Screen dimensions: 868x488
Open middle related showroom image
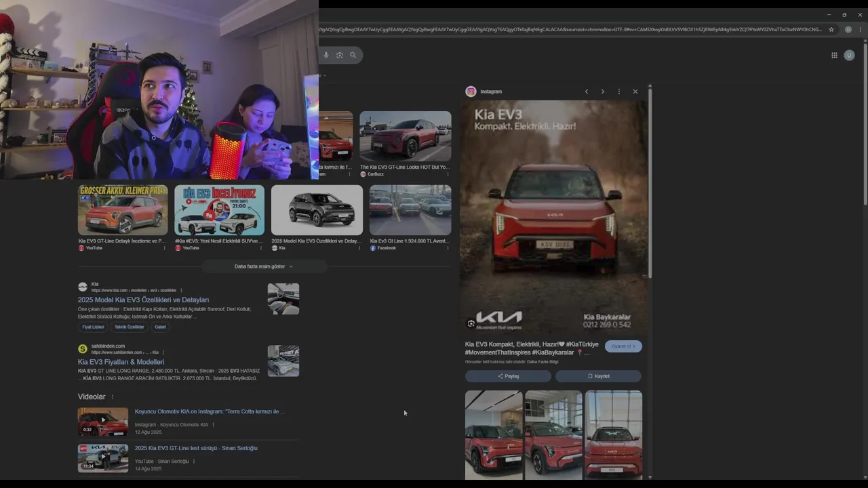click(x=553, y=434)
